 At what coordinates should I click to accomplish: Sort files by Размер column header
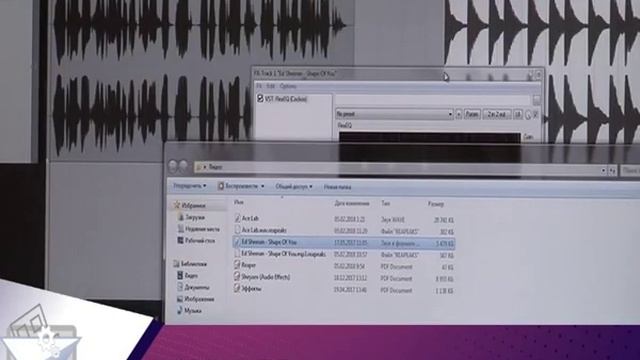[436, 204]
